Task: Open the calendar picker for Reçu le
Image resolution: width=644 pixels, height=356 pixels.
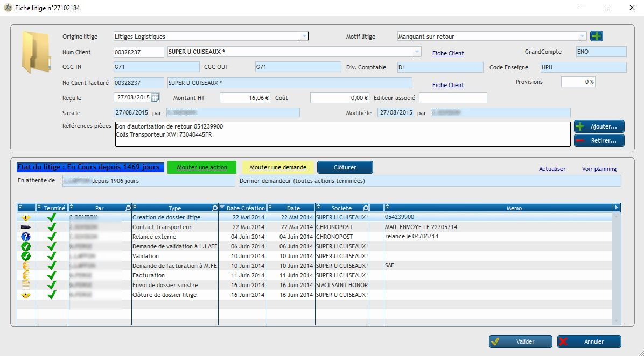Action: click(x=155, y=98)
